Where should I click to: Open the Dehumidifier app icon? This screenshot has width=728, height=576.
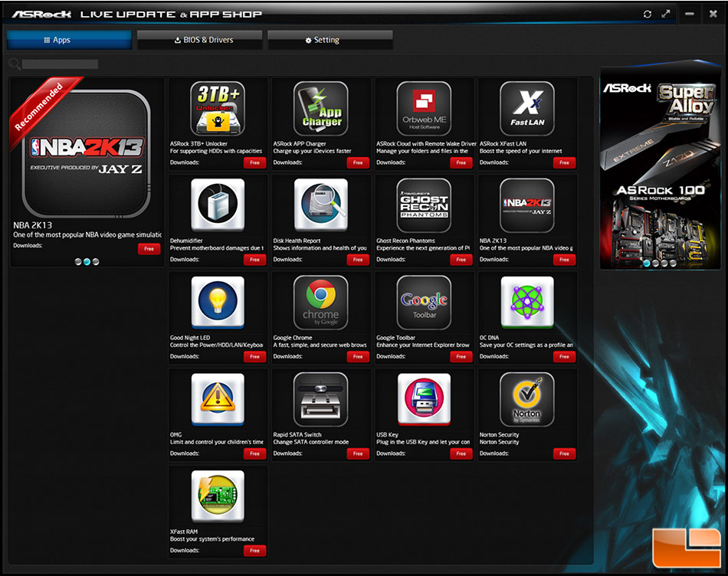coord(218,205)
